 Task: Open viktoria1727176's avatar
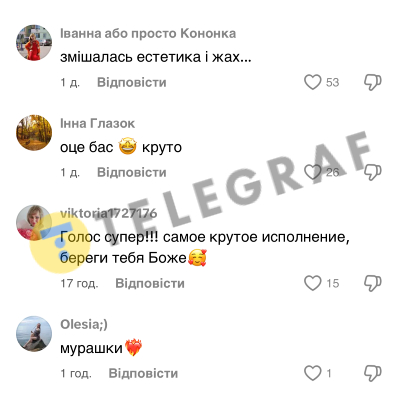click(34, 223)
